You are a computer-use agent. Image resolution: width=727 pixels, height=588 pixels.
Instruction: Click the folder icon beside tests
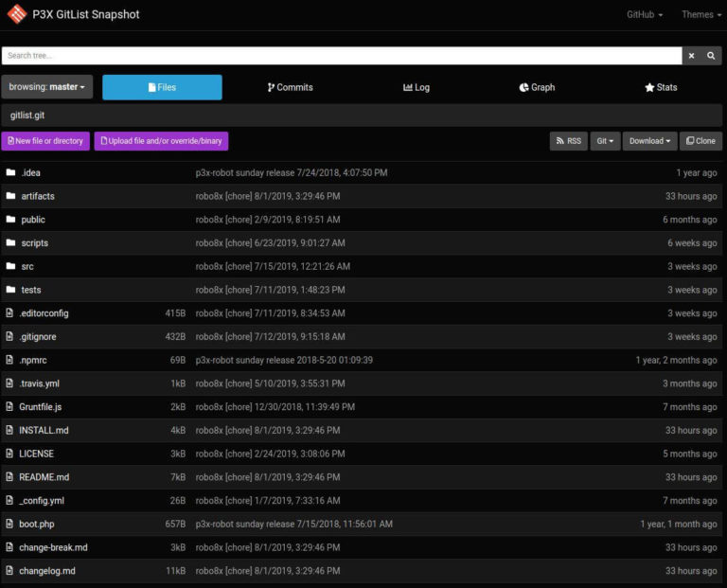[10, 290]
